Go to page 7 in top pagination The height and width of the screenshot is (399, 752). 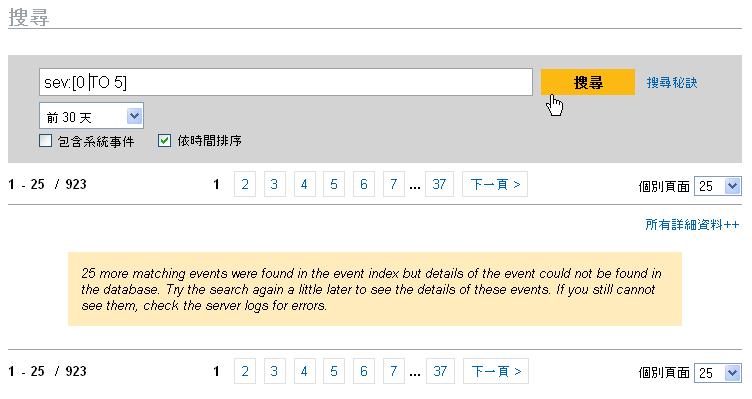click(393, 184)
